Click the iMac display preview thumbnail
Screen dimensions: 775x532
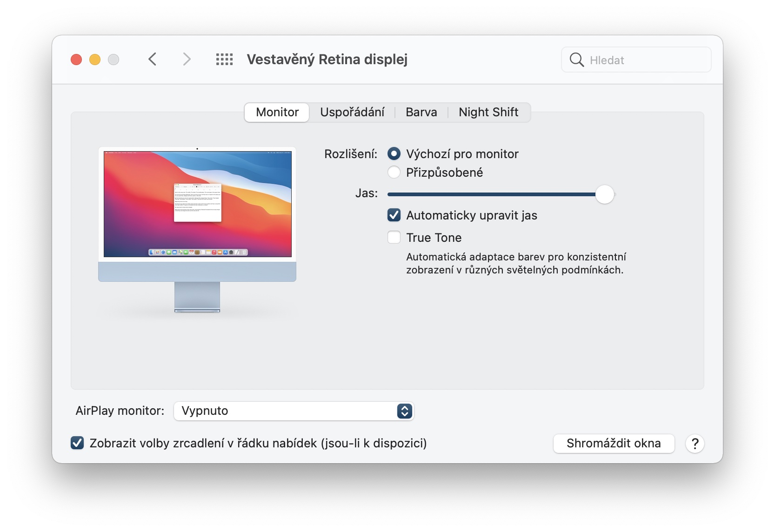tap(197, 230)
